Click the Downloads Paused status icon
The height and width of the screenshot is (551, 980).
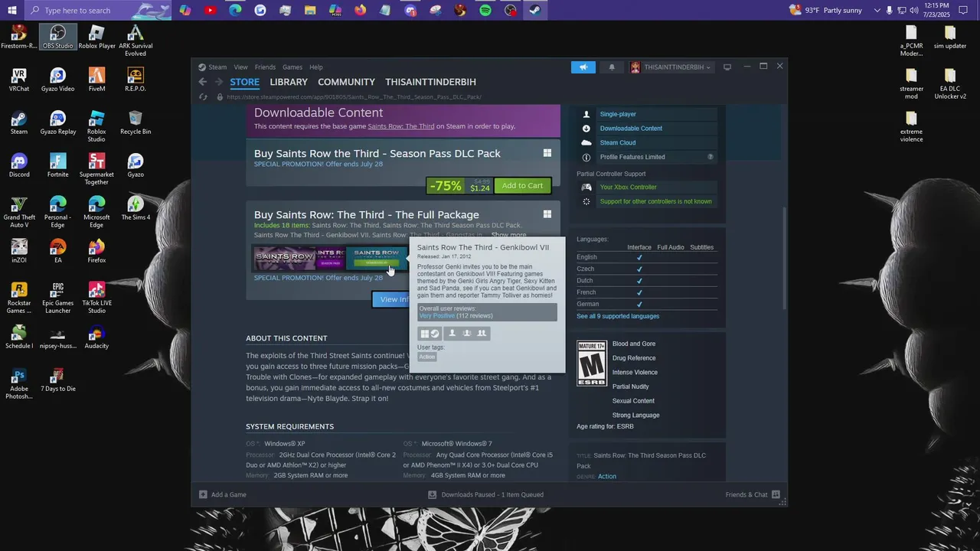(x=433, y=494)
